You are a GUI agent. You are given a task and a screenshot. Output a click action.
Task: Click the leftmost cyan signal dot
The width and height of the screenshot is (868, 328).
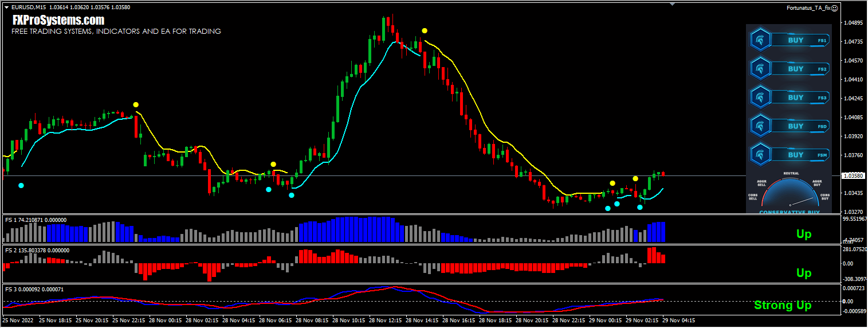(21, 185)
